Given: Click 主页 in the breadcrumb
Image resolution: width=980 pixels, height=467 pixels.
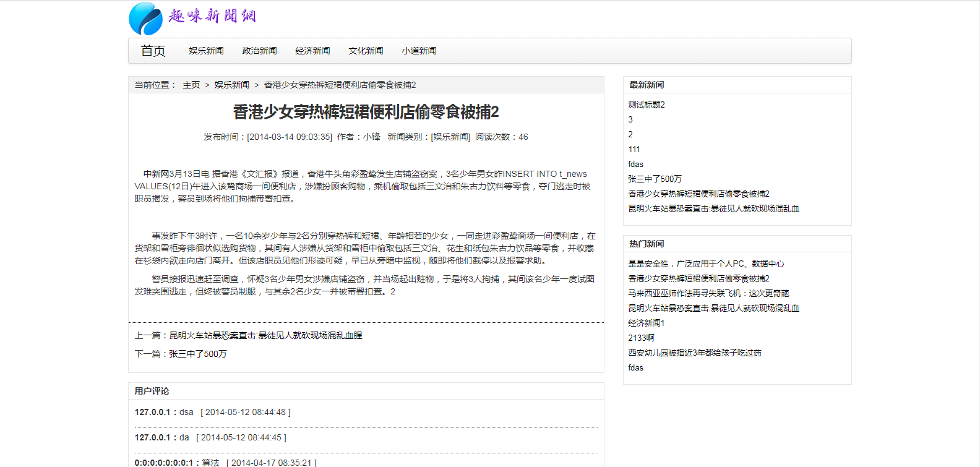Looking at the screenshot, I should (x=191, y=85).
